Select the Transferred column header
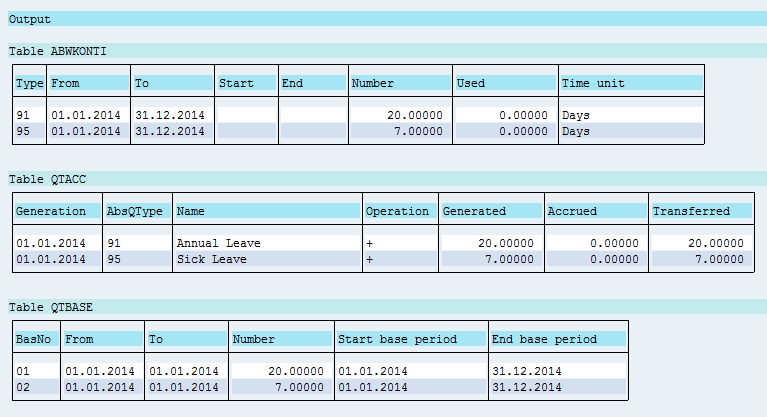This screenshot has height=417, width=767. (x=698, y=211)
